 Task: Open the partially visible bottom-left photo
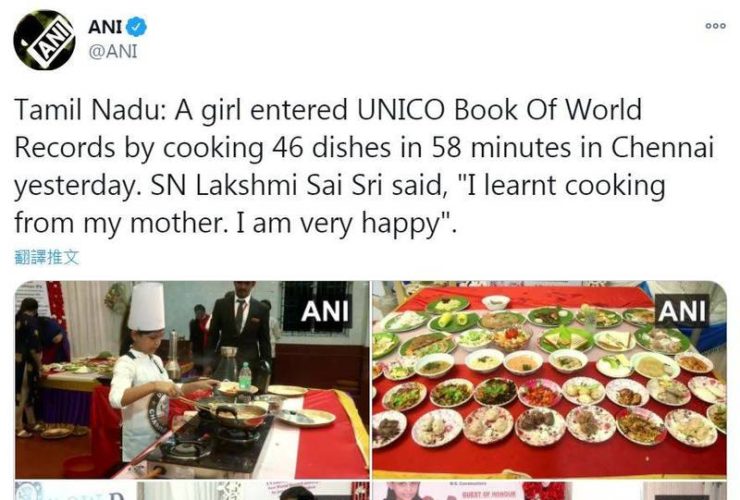tap(192, 491)
